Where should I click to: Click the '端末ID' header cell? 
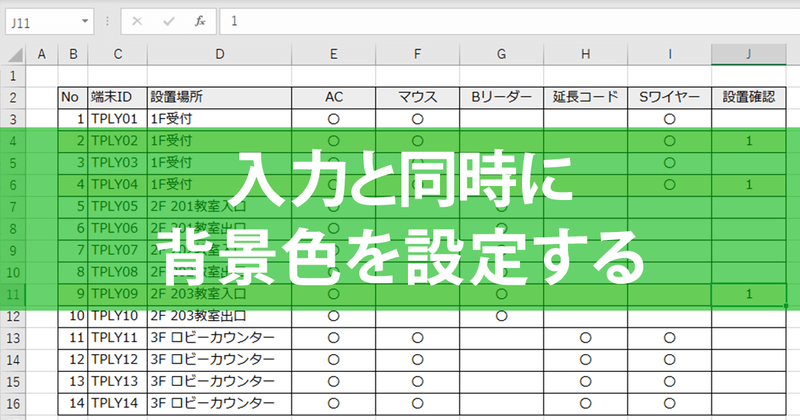(x=117, y=97)
